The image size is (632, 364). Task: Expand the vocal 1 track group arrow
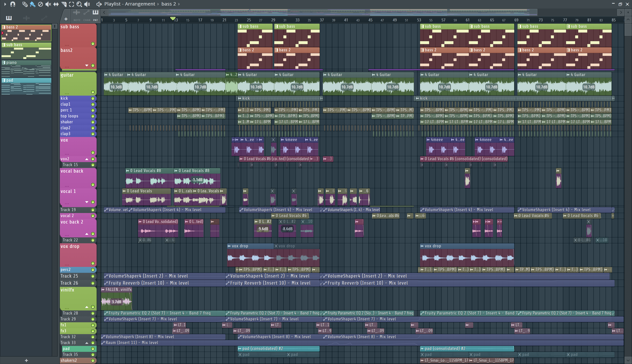87,202
